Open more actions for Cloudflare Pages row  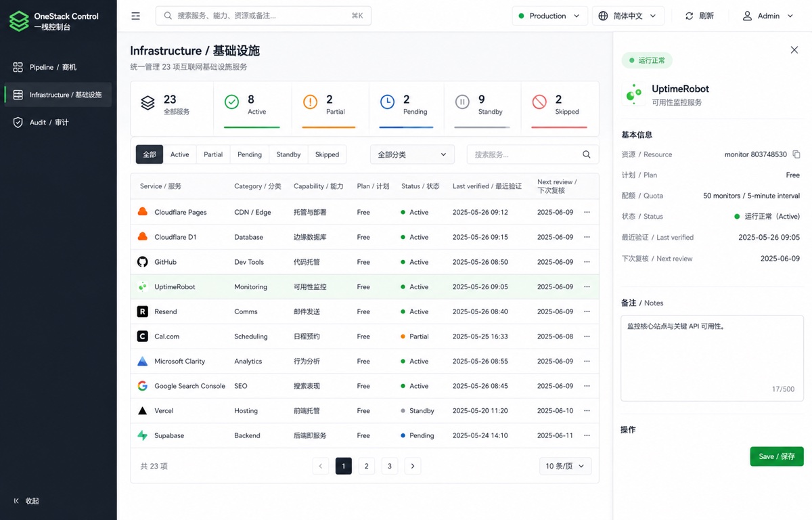click(x=587, y=212)
